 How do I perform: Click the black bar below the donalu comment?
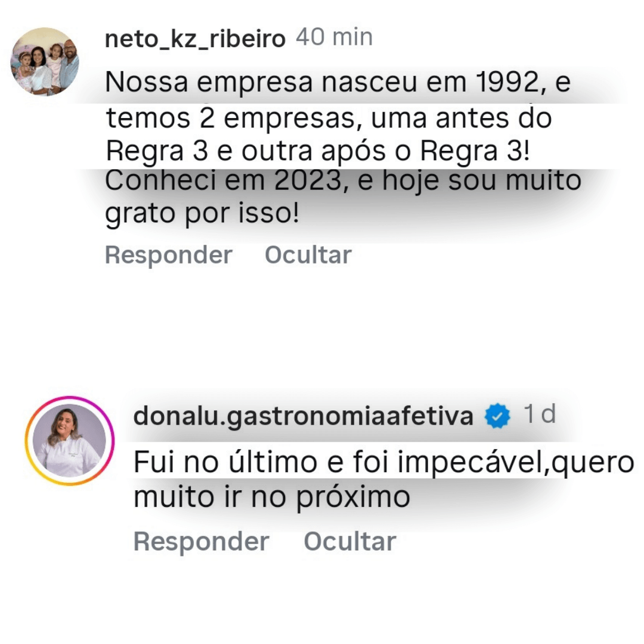coord(322,612)
